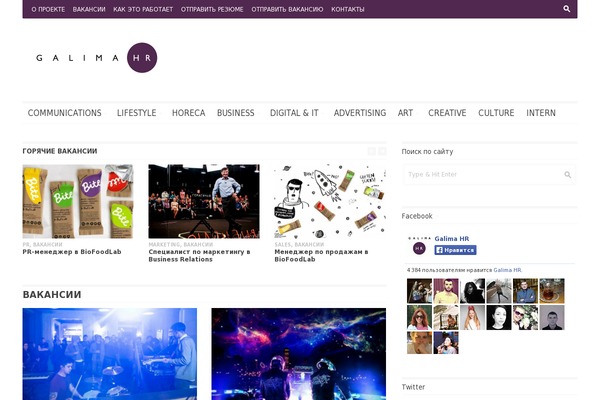Screen dimensions: 600x400
Task: Click SALES category tag under third vacancy
Action: coord(282,244)
